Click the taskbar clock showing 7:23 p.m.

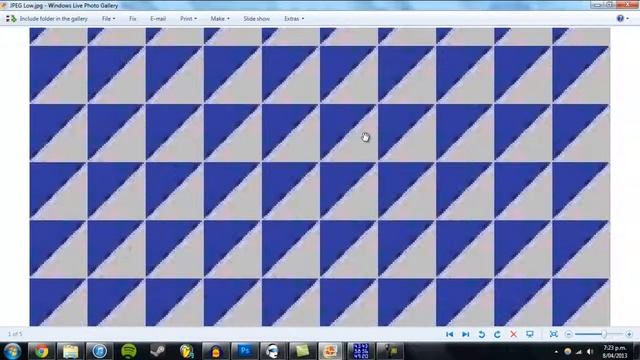[x=615, y=351]
